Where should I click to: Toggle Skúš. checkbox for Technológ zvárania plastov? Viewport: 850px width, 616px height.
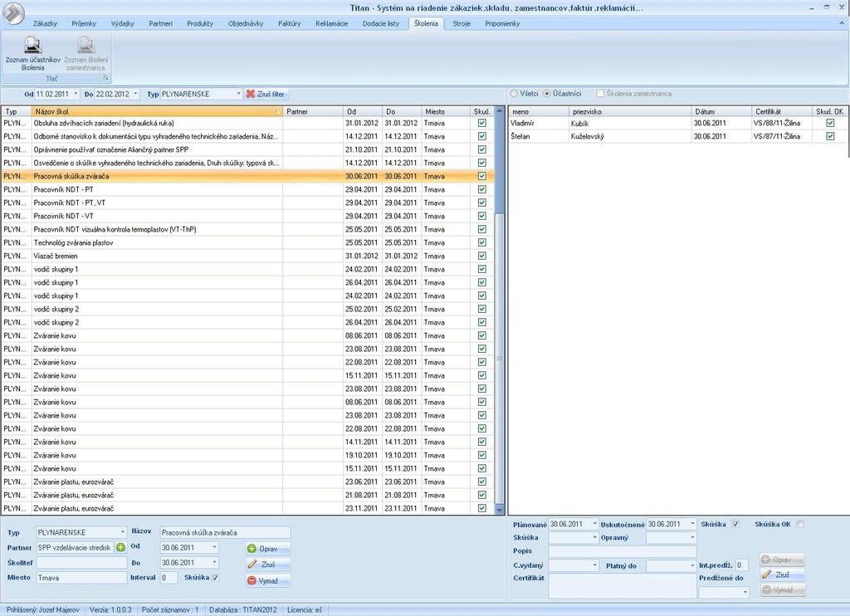482,243
